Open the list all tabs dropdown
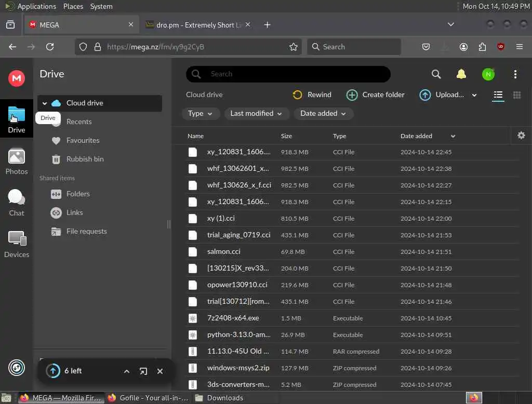The image size is (532, 404). 450,24
